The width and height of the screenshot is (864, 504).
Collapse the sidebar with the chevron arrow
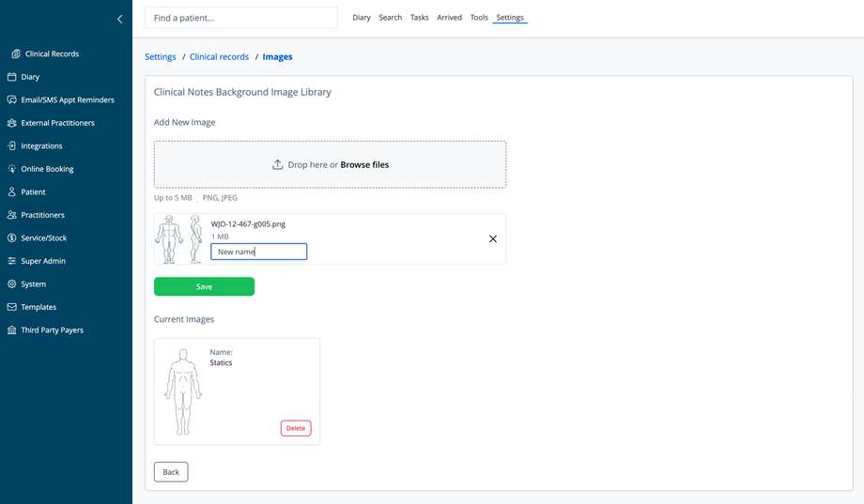[x=119, y=19]
